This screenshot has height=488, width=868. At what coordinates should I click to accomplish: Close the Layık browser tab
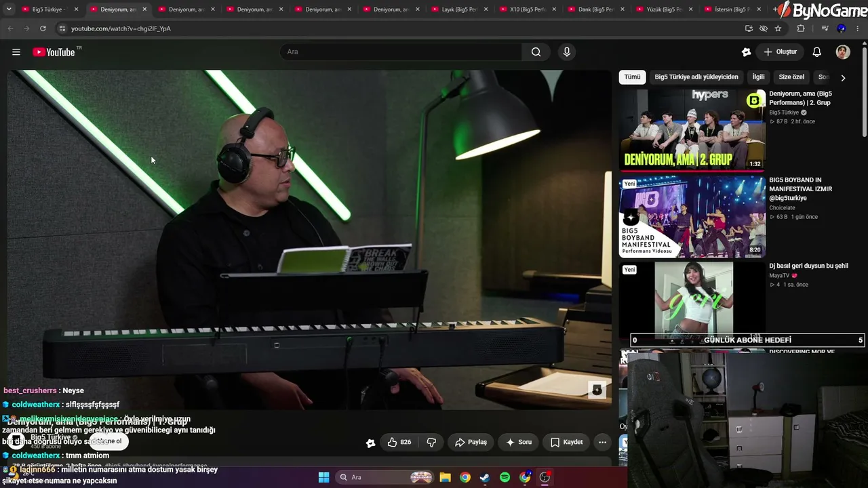point(486,9)
